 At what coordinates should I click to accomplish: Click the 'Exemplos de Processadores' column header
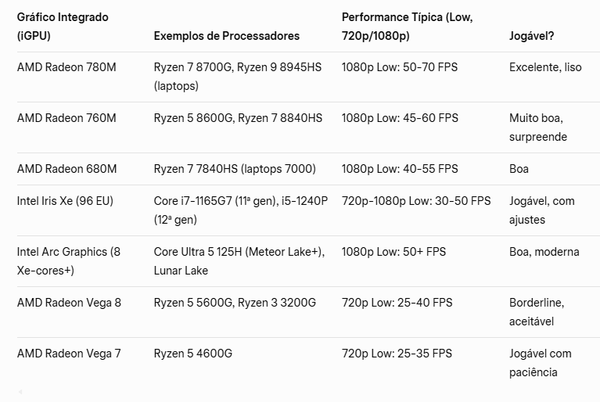click(226, 36)
